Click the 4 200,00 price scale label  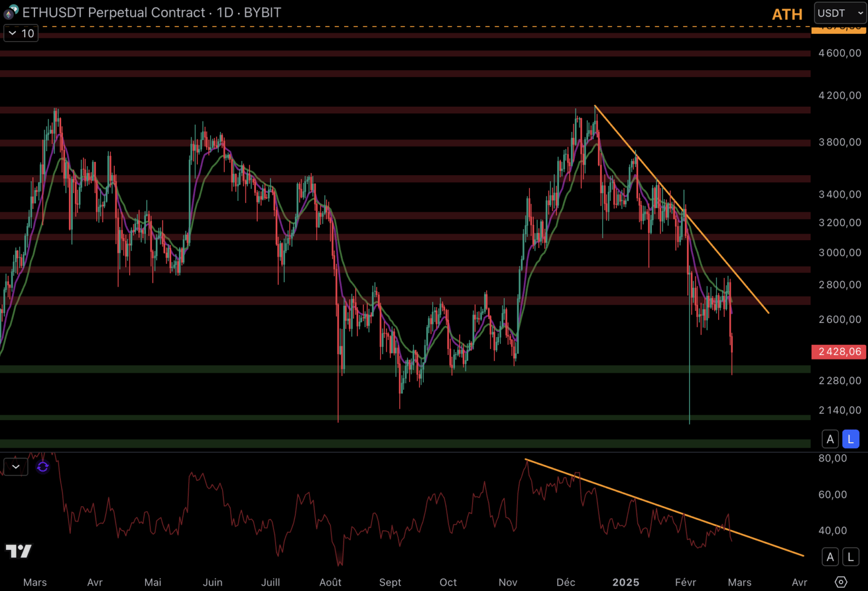(840, 95)
